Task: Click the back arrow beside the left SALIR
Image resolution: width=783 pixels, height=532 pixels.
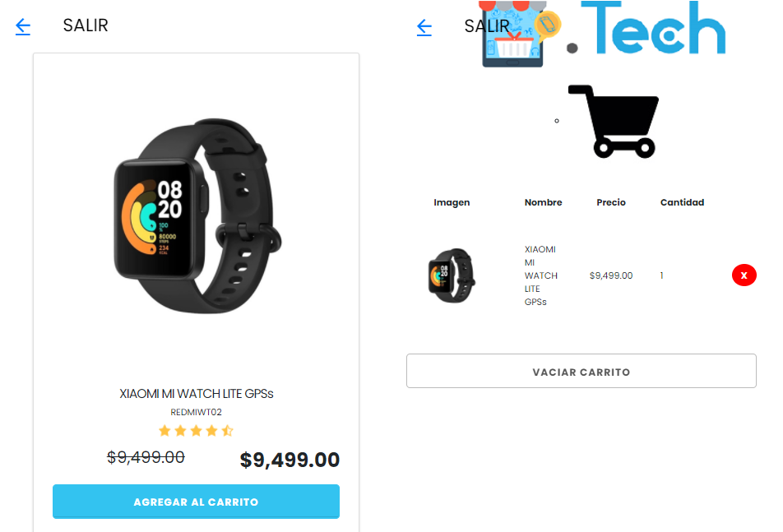Action: pos(23,26)
